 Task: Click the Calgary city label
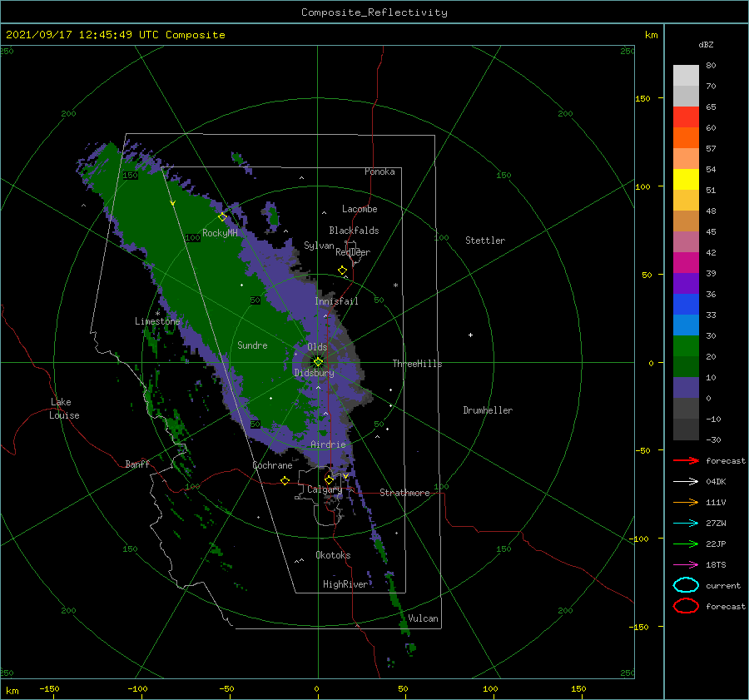tap(325, 489)
